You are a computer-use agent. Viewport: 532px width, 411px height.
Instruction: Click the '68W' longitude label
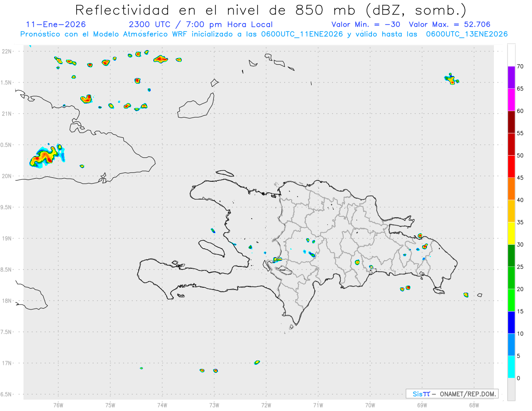pyautogui.click(x=474, y=405)
